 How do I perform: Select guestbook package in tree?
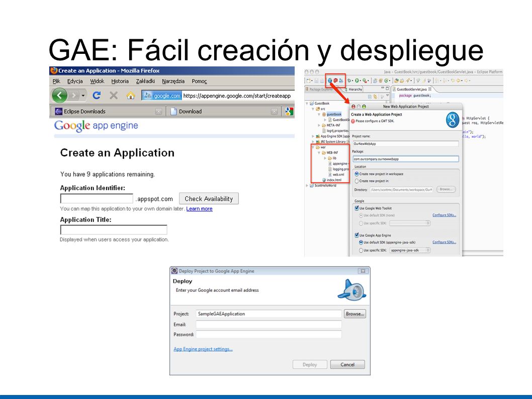[x=334, y=114]
